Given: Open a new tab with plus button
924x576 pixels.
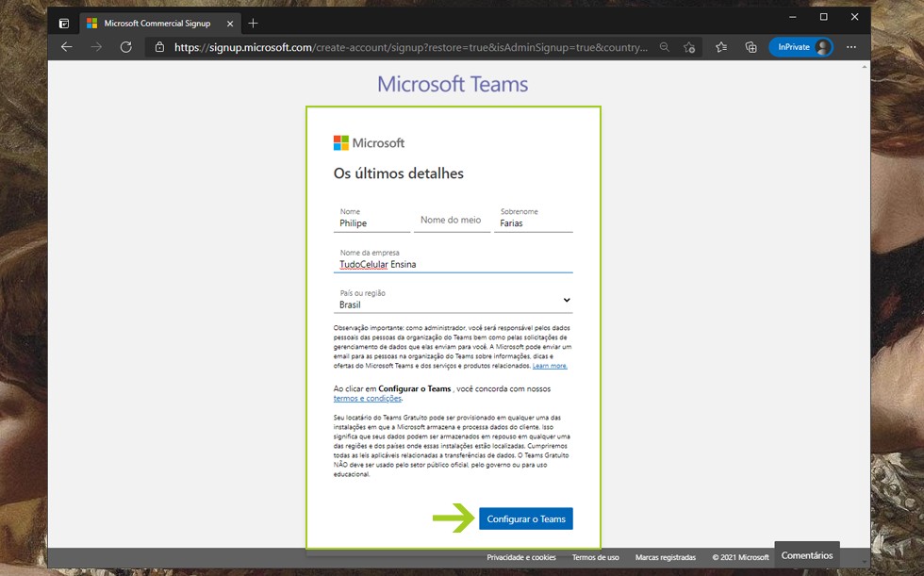Looking at the screenshot, I should (x=253, y=23).
